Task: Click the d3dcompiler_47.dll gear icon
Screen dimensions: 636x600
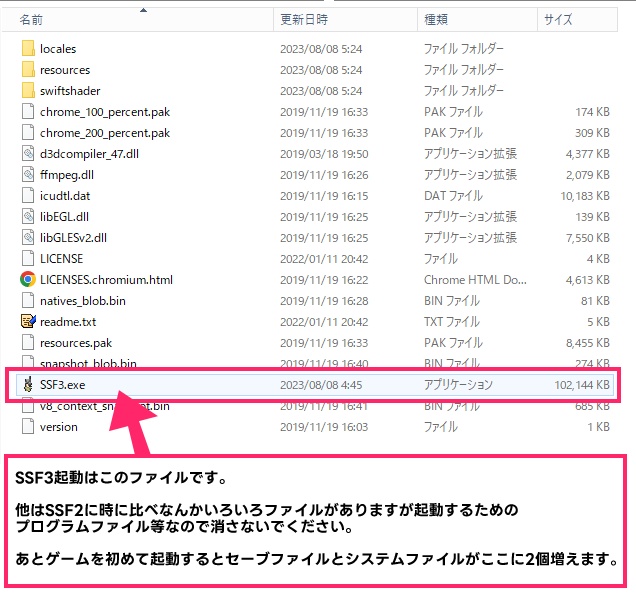Action: point(28,154)
